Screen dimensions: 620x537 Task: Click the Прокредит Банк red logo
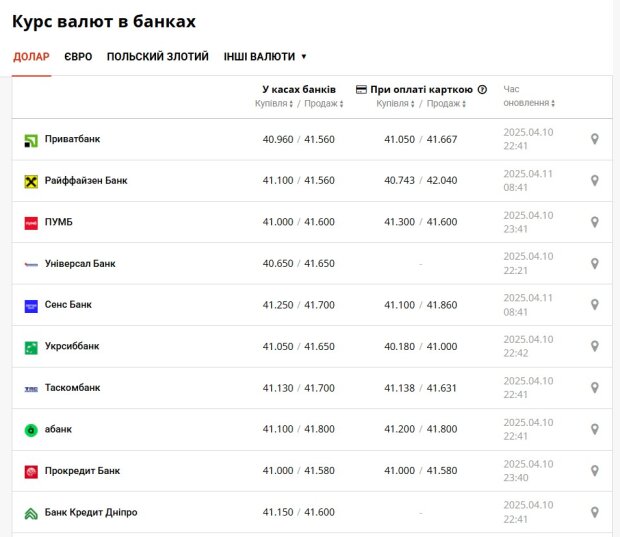(31, 472)
